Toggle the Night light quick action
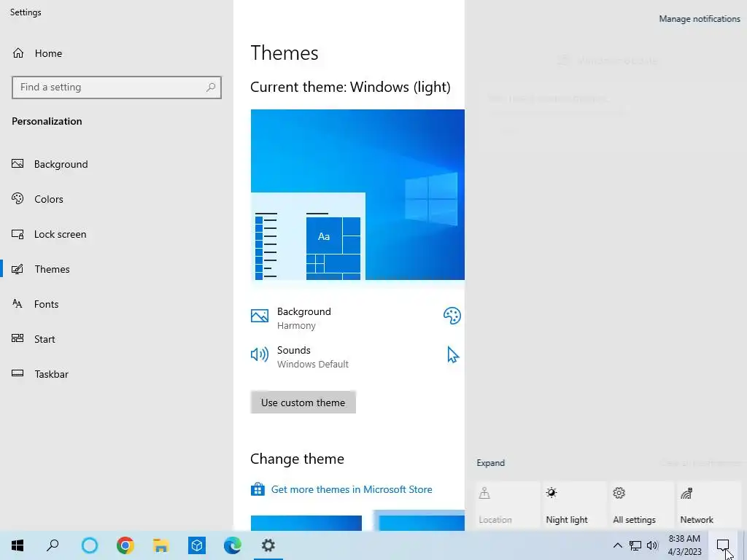Screen dimensions: 747x560 [x=575, y=506]
